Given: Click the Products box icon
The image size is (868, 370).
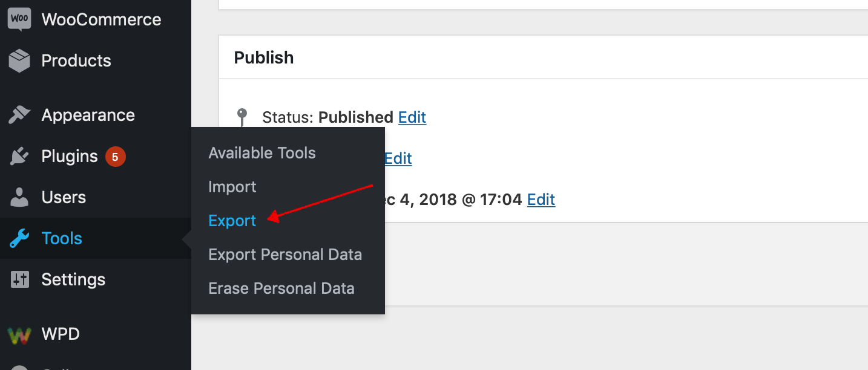Looking at the screenshot, I should pos(19,60).
